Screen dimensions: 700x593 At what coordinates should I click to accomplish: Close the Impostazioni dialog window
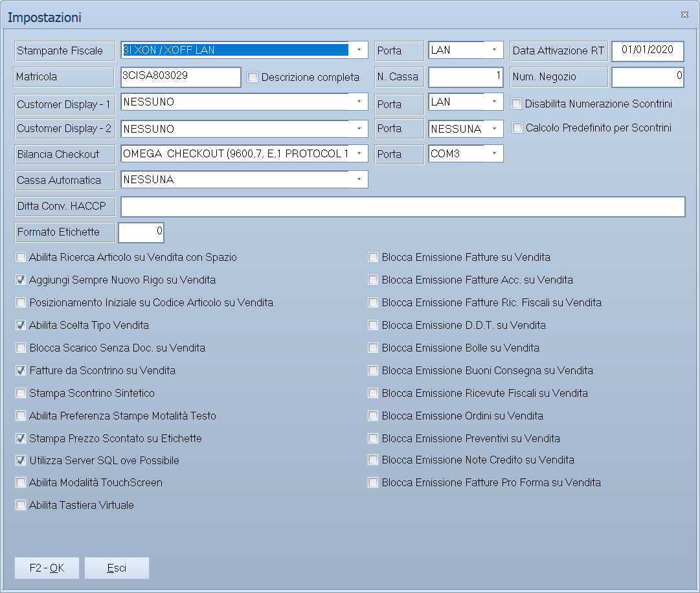pos(684,15)
